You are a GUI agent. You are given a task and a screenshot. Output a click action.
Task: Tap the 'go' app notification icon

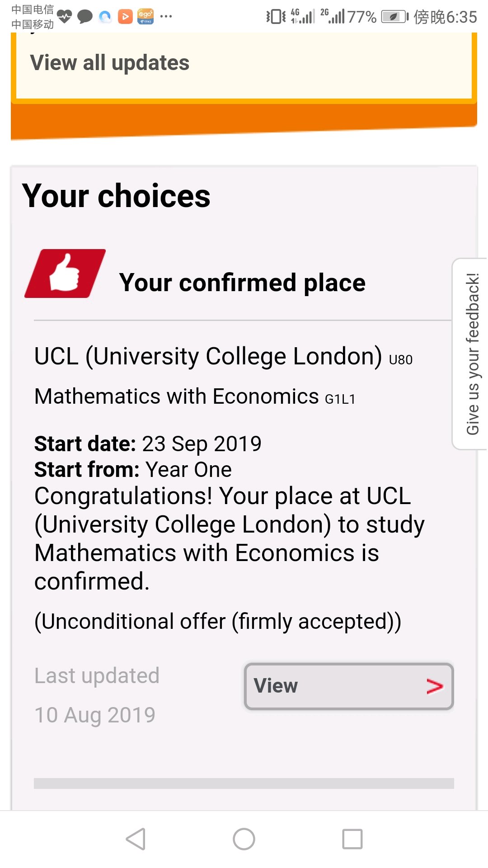(145, 17)
